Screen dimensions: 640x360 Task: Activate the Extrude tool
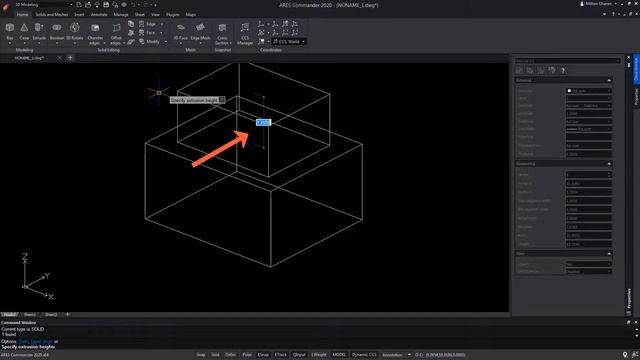39,31
